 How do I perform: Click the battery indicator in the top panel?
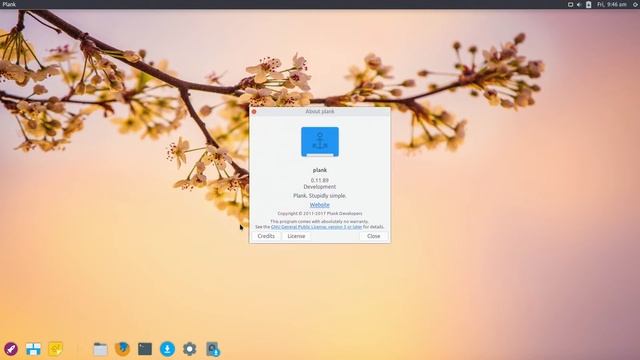[589, 4]
